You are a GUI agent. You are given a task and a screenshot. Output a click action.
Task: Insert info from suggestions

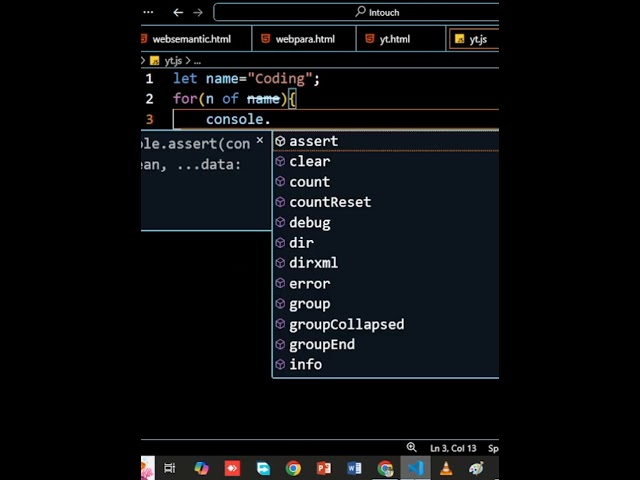386,364
